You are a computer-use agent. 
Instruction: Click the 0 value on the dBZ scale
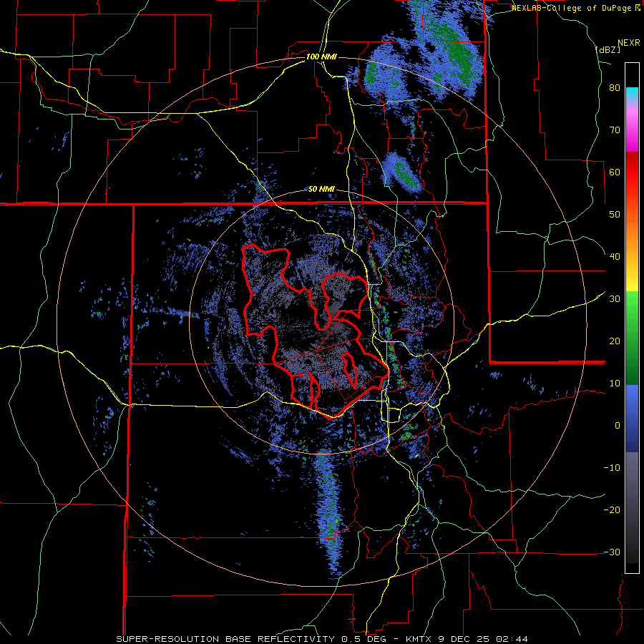click(618, 425)
